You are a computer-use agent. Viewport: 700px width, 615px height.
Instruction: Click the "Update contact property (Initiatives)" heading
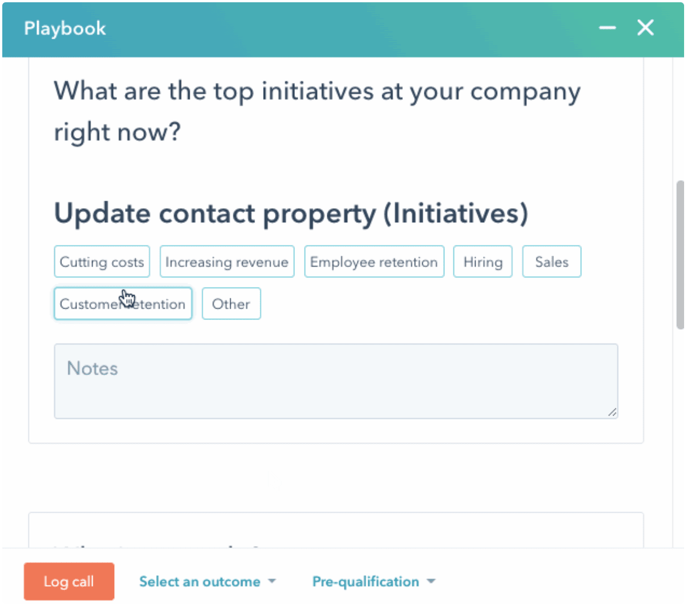click(x=291, y=214)
